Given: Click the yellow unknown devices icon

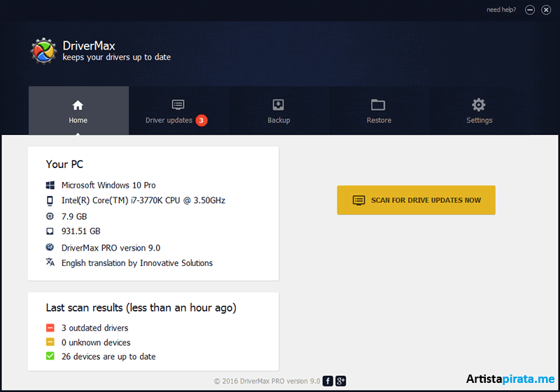Looking at the screenshot, I should coord(50,342).
